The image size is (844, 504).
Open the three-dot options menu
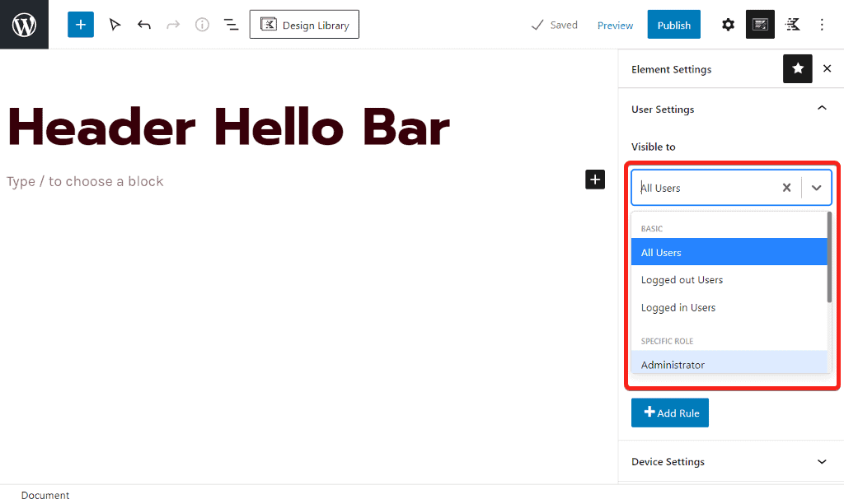tap(822, 25)
